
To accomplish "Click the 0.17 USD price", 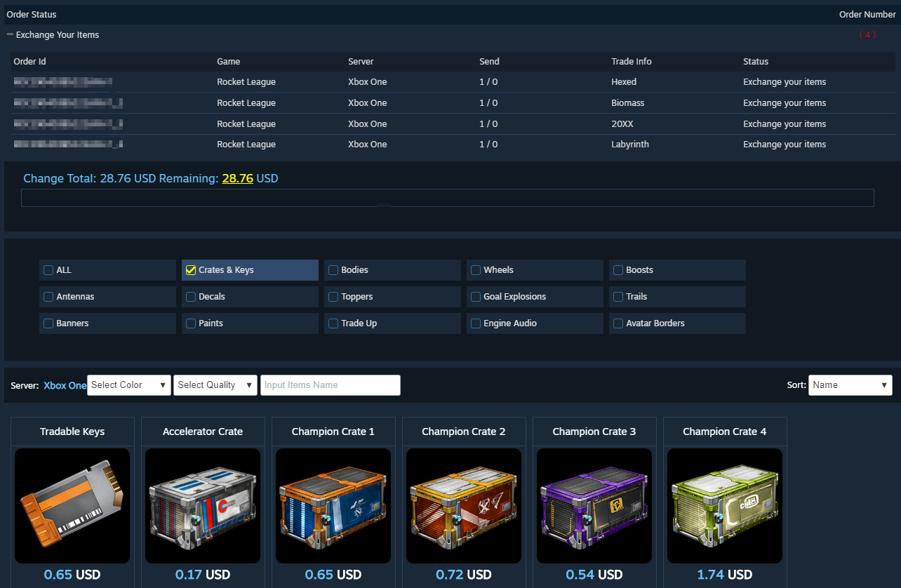I will coord(203,575).
